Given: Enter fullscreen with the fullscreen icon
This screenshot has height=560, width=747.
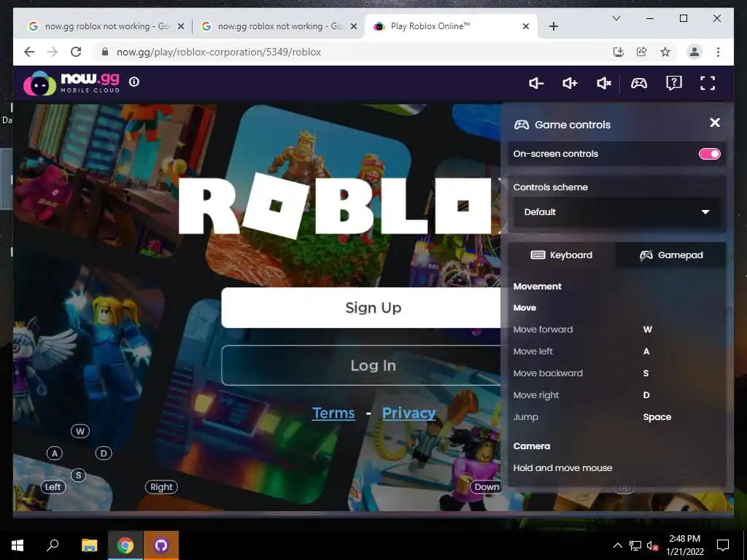Looking at the screenshot, I should click(708, 83).
